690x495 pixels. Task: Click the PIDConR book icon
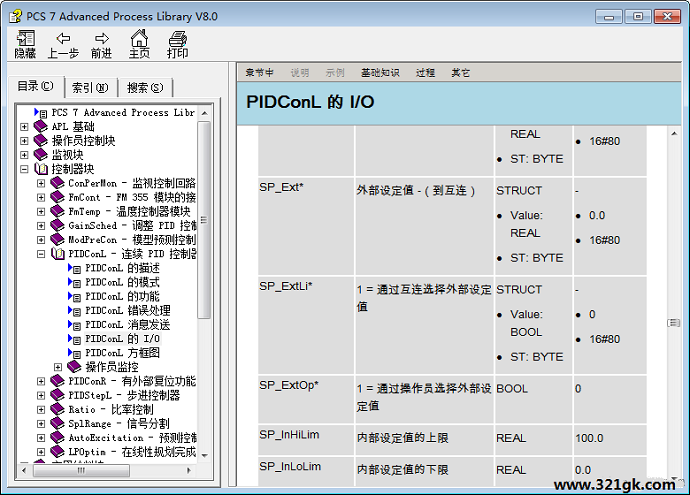pos(57,381)
